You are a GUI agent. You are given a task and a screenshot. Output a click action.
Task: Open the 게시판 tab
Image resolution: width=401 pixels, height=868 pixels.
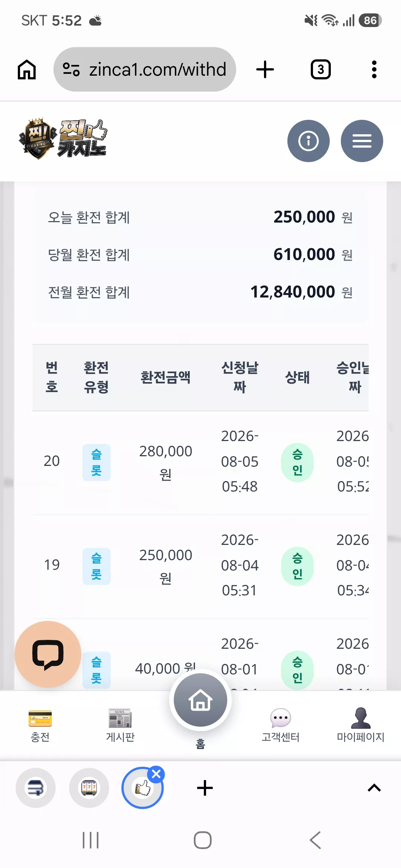pyautogui.click(x=120, y=726)
